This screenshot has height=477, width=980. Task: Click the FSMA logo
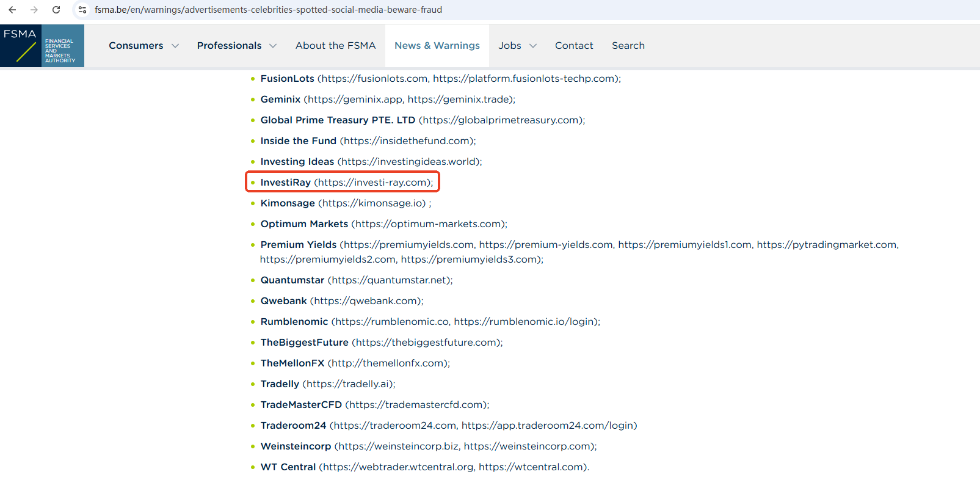[x=42, y=46]
